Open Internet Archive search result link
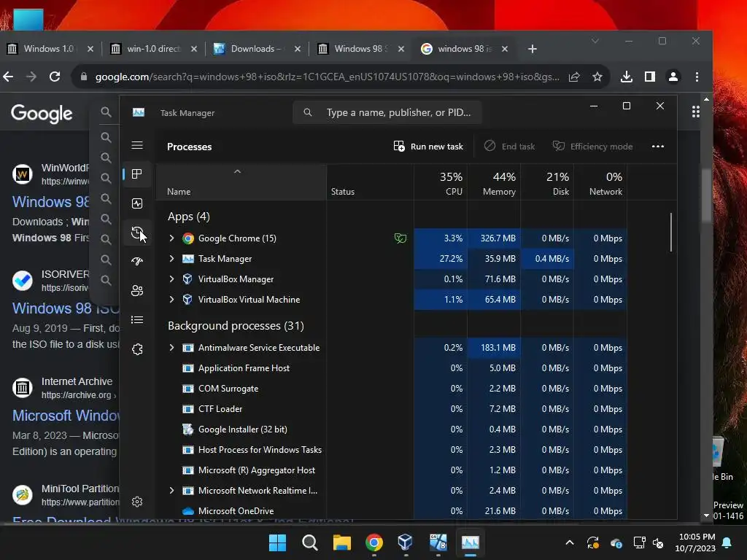Image resolution: width=747 pixels, height=560 pixels. (66, 416)
